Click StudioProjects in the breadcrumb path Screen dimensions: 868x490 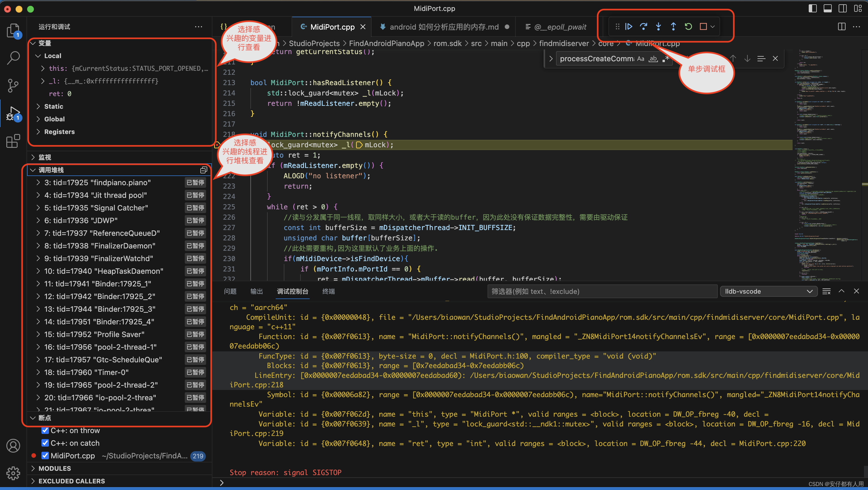click(x=314, y=43)
